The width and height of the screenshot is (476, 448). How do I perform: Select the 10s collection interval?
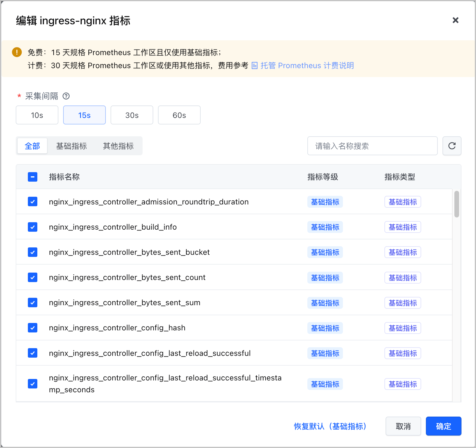(37, 115)
